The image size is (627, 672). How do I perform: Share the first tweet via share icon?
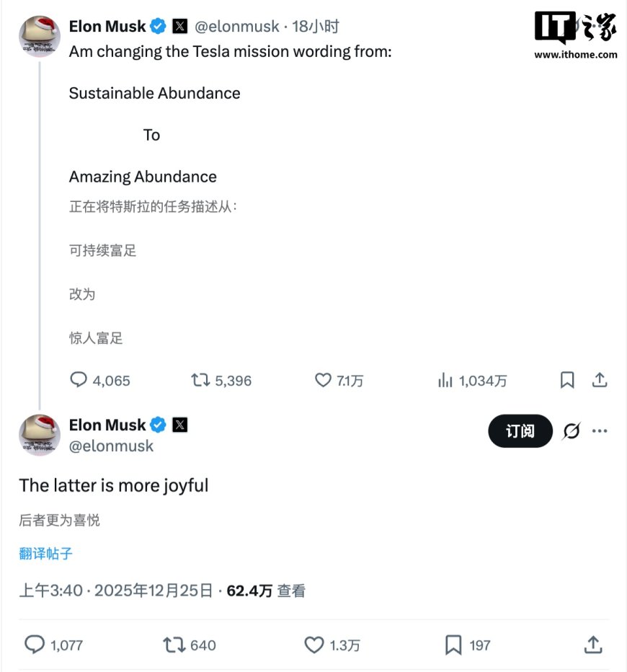click(x=600, y=380)
